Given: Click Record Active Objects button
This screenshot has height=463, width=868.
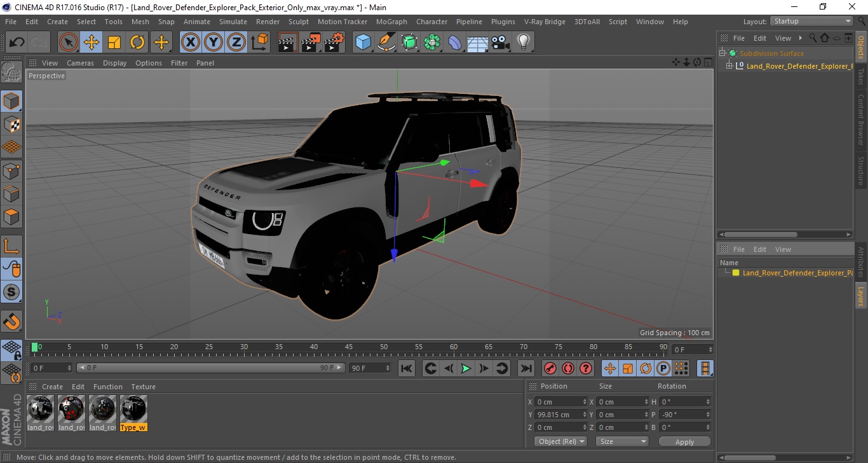Looking at the screenshot, I should pos(550,368).
